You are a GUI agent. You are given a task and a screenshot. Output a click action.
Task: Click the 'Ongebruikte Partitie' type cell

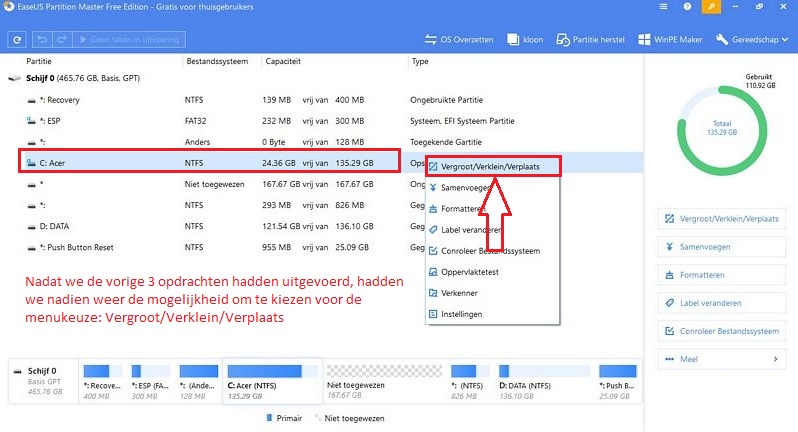coord(446,100)
